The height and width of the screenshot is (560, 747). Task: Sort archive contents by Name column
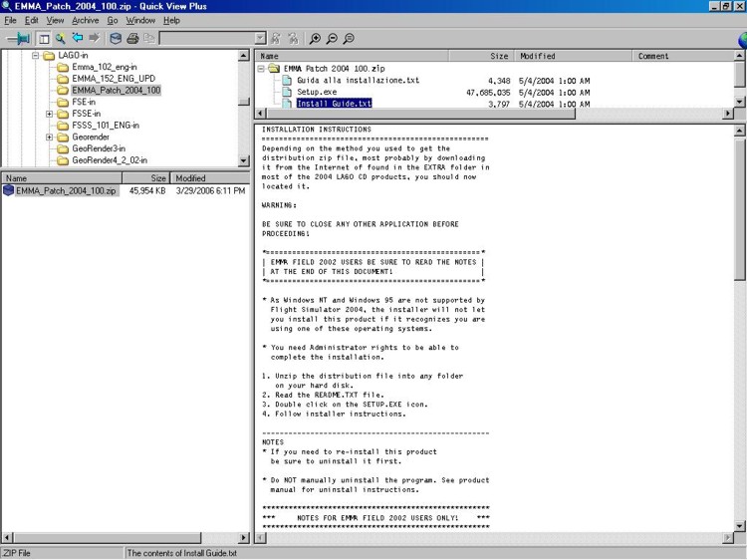(x=352, y=56)
